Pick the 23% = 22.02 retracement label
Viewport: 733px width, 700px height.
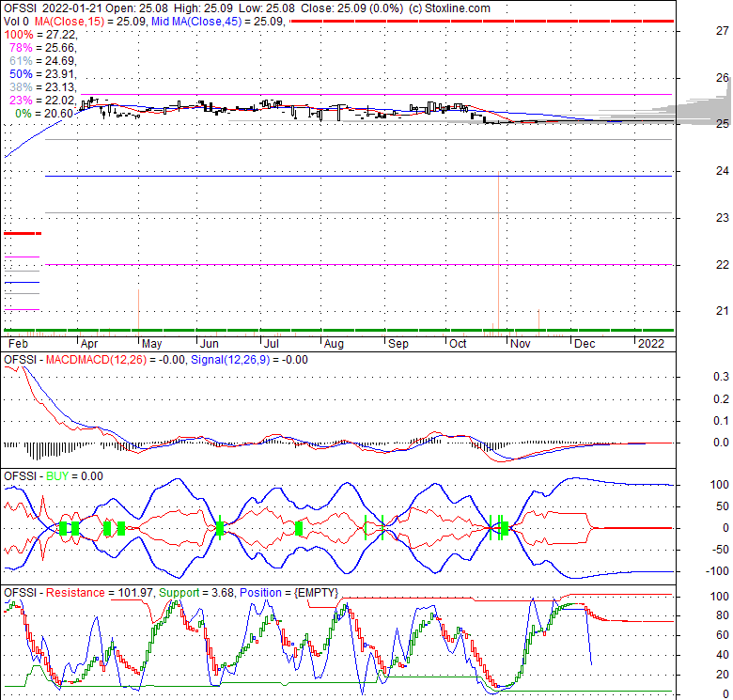(39, 100)
